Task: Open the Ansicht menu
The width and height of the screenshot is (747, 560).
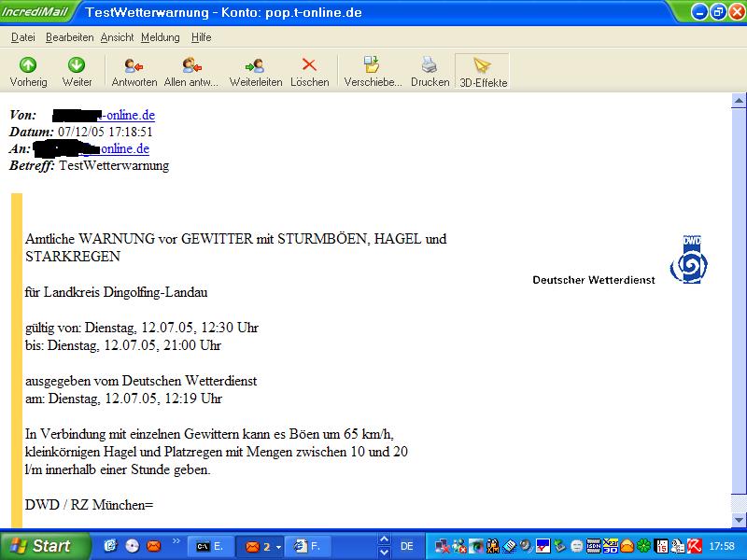Action: point(117,37)
